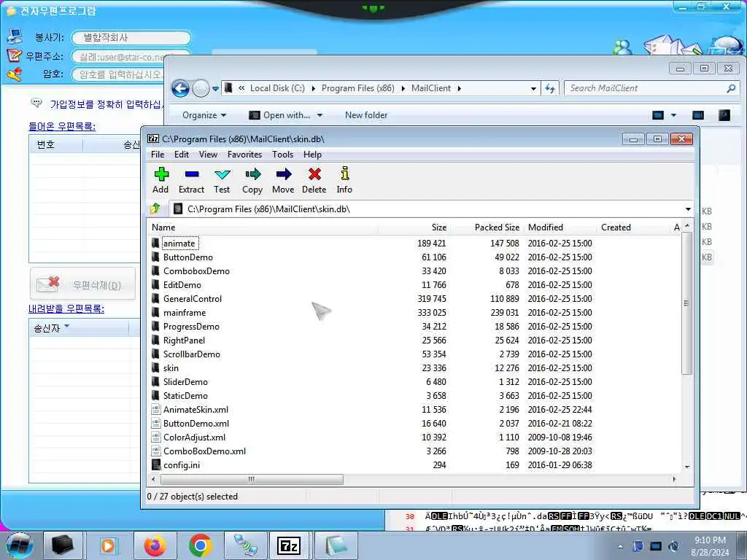The image size is (747, 560).
Task: Select the RightPanel folder
Action: coord(184,340)
